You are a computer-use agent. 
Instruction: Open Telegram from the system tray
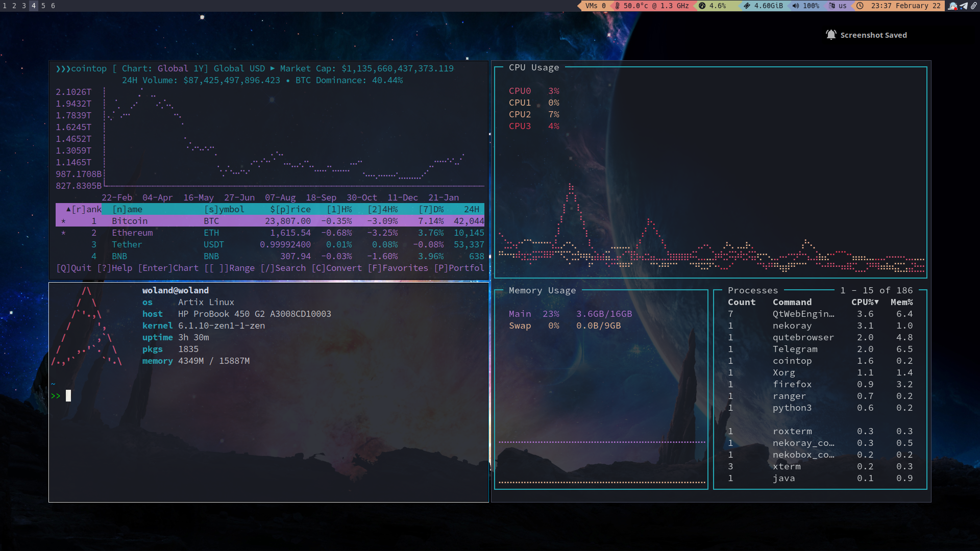coord(964,6)
